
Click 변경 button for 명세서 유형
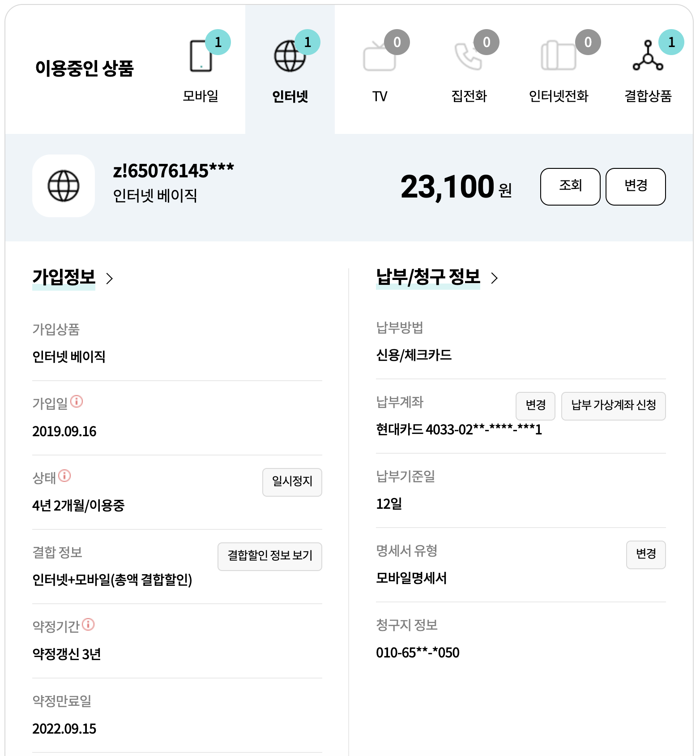coord(645,554)
